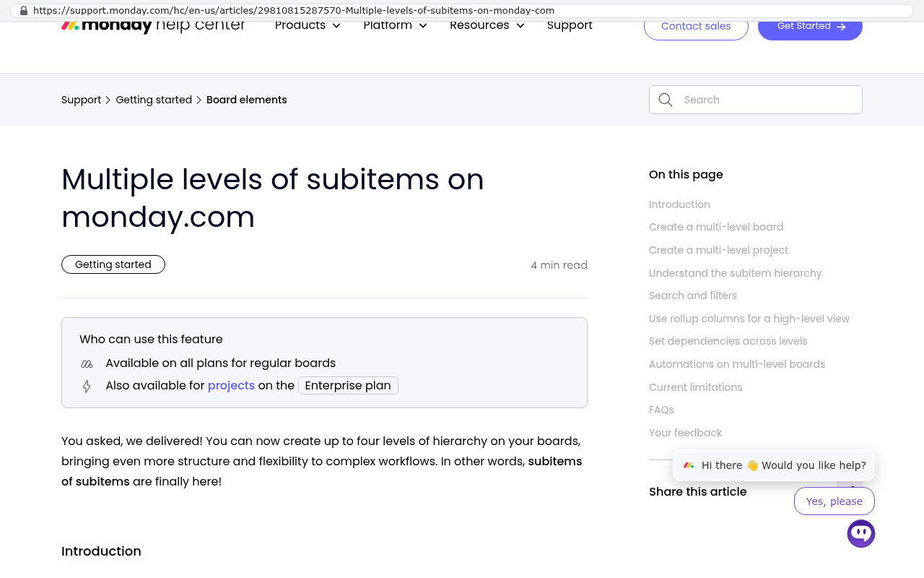Click the monday help center logo
Screen dimensions: 924x578
[153, 26]
